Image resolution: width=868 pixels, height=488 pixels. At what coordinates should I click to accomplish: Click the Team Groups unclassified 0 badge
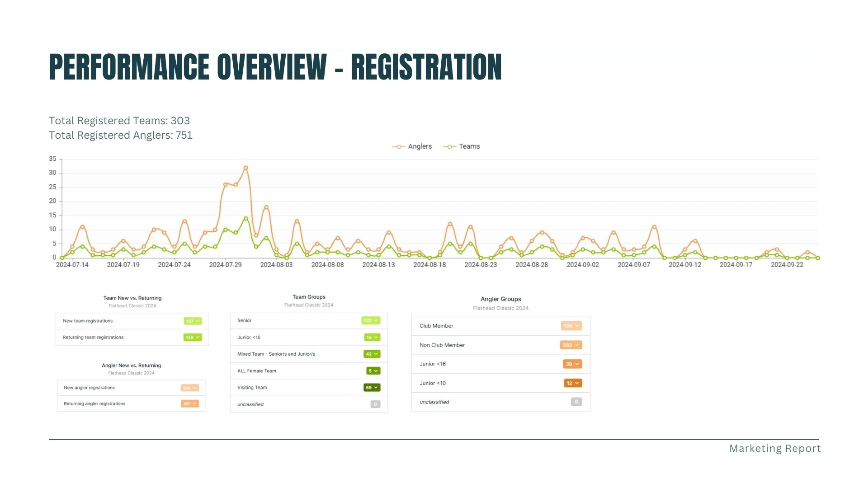[375, 404]
